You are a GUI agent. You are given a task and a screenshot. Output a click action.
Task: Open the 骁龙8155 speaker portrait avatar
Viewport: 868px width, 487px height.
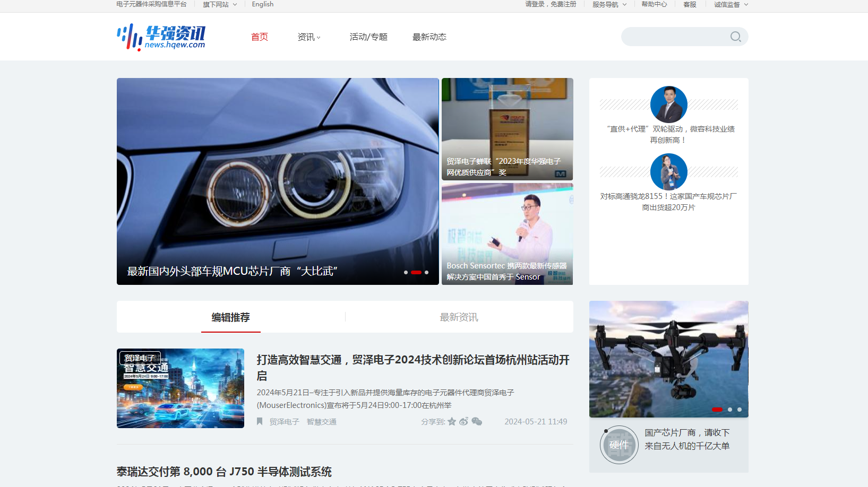(668, 172)
